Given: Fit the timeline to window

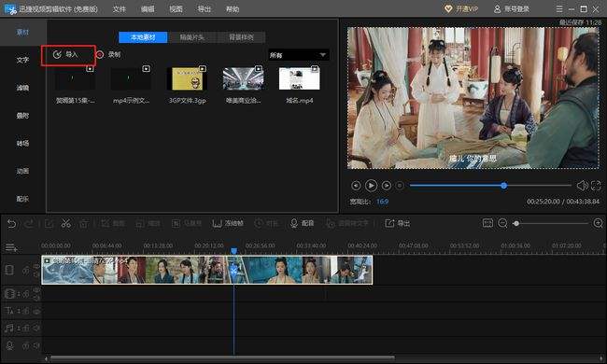Looking at the screenshot, I should (x=487, y=223).
